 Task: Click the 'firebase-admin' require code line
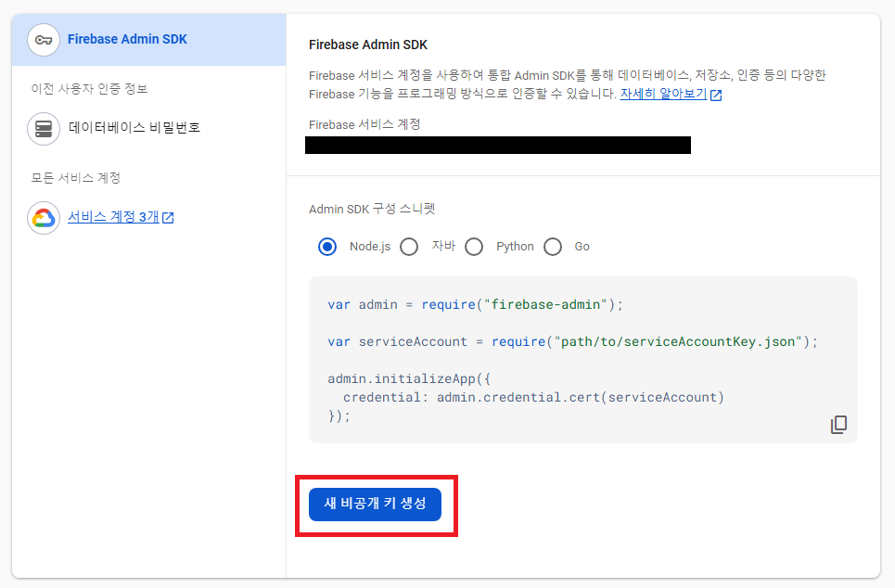[x=476, y=304]
